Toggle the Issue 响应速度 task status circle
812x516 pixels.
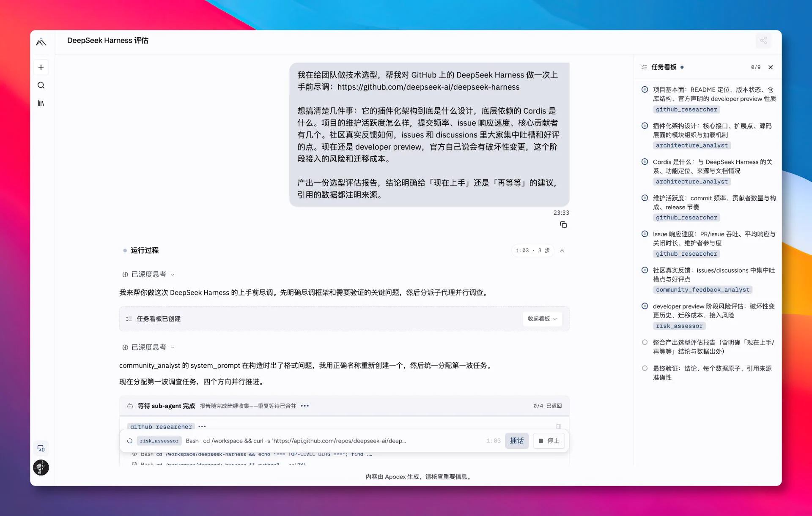pos(645,234)
